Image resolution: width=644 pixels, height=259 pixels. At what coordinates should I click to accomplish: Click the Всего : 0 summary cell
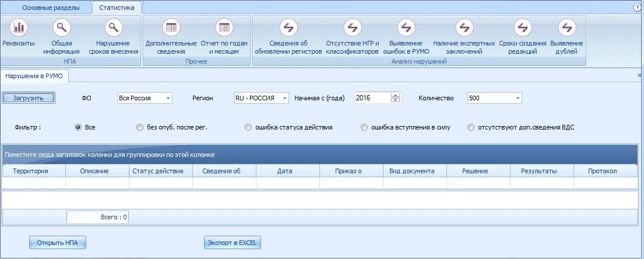[x=98, y=217]
